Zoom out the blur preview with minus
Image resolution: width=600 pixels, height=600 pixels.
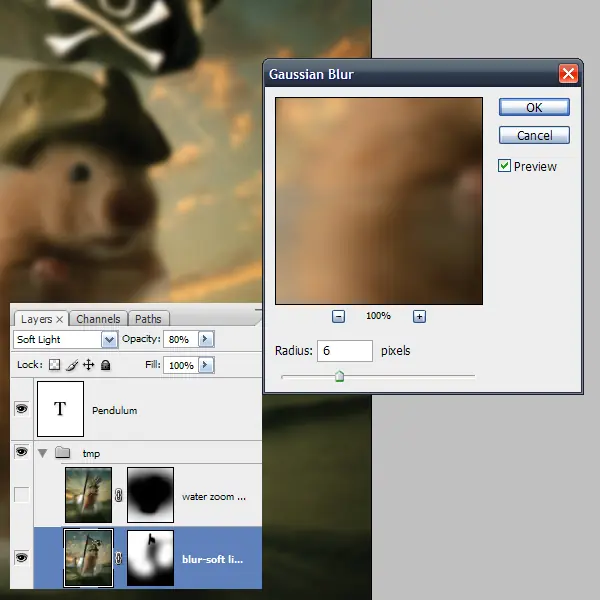(338, 316)
